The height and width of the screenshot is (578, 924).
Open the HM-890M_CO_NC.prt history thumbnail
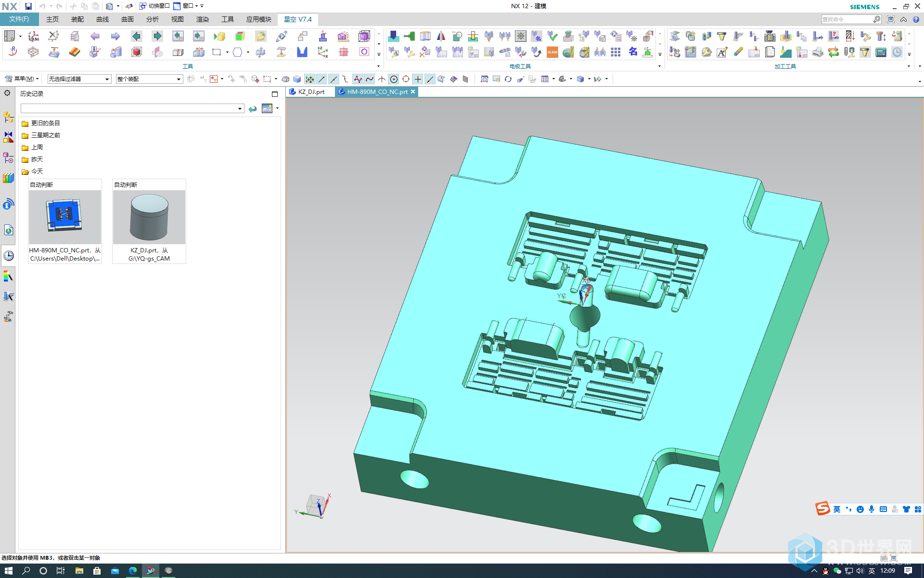click(65, 222)
